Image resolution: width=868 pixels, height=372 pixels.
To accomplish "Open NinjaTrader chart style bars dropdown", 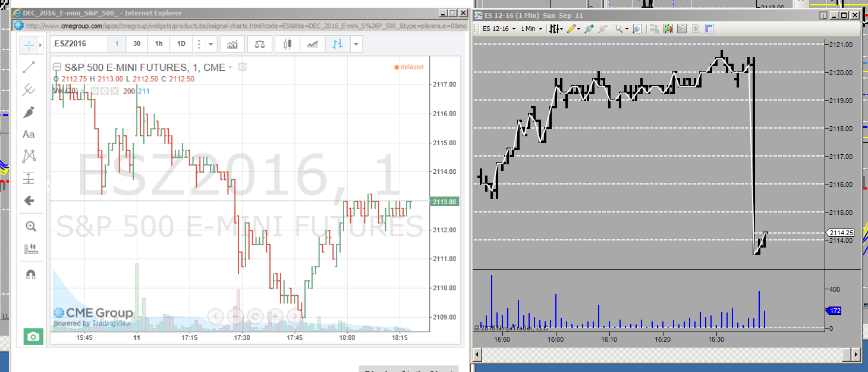I will point(556,29).
